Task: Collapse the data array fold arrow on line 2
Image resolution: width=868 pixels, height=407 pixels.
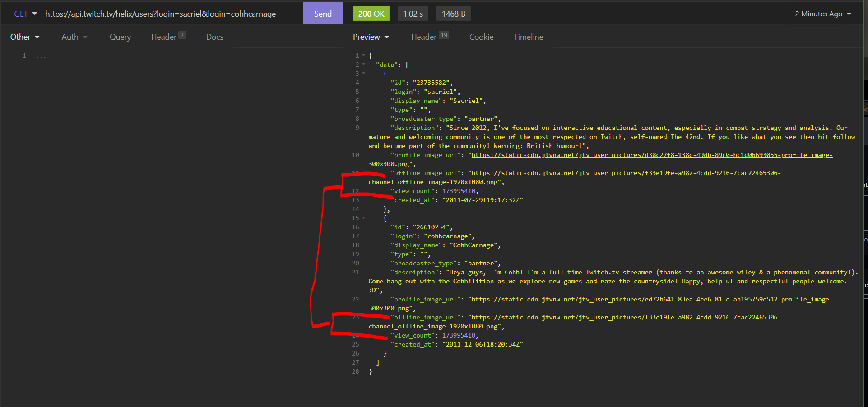Action: (363, 65)
